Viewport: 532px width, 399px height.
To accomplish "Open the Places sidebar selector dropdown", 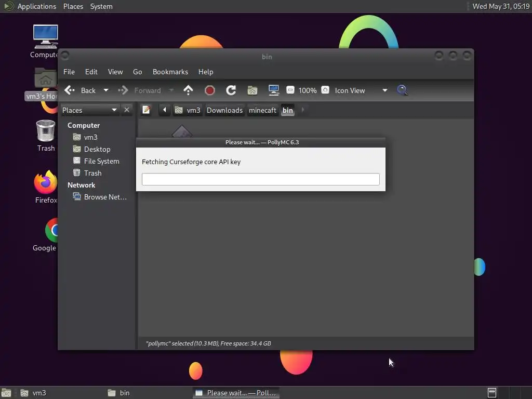I will 89,110.
